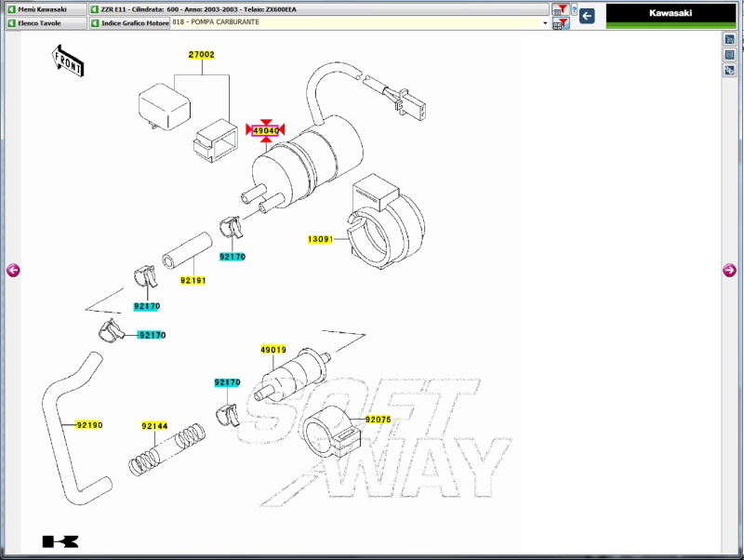Select part number 13091 label

[320, 239]
